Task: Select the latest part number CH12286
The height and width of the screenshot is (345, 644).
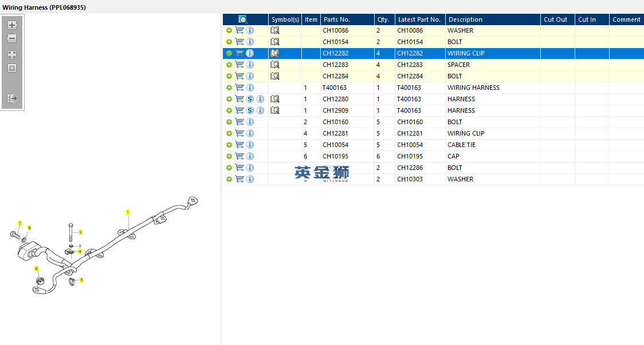Action: 410,168
